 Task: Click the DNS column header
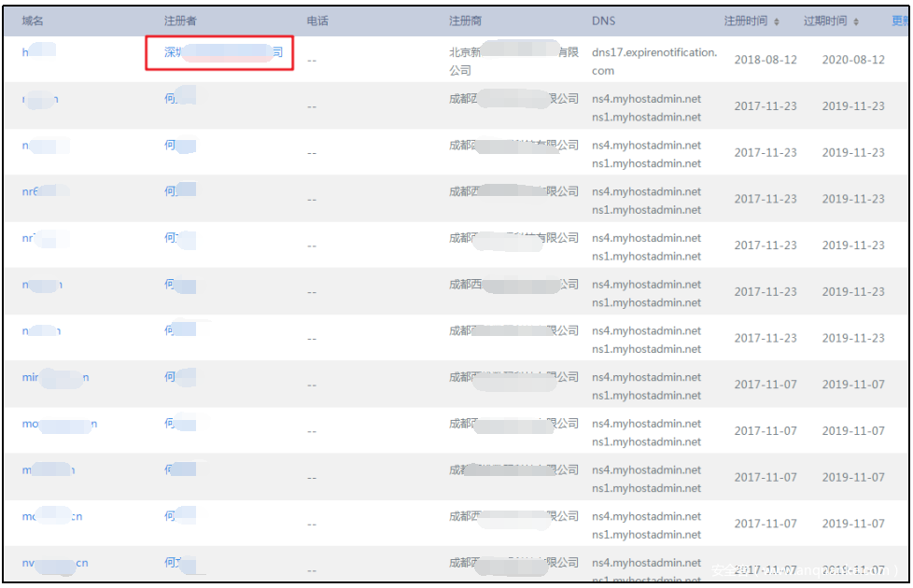pos(603,21)
